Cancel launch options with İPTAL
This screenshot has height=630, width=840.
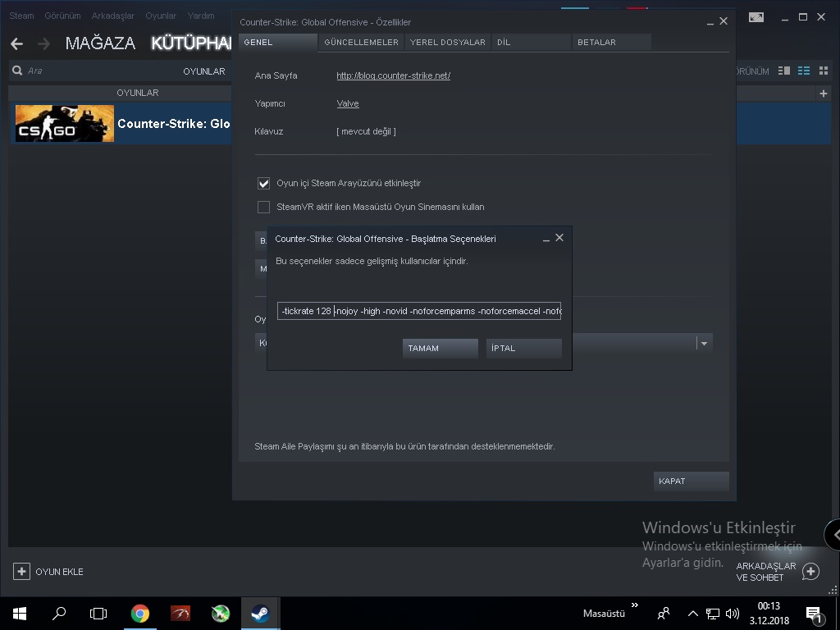coord(524,348)
